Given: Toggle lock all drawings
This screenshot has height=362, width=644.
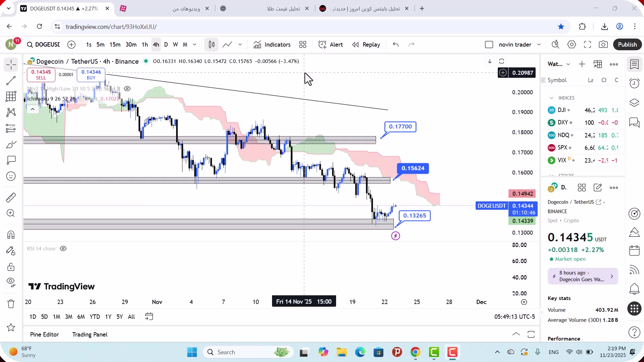Looking at the screenshot, I should (x=11, y=267).
